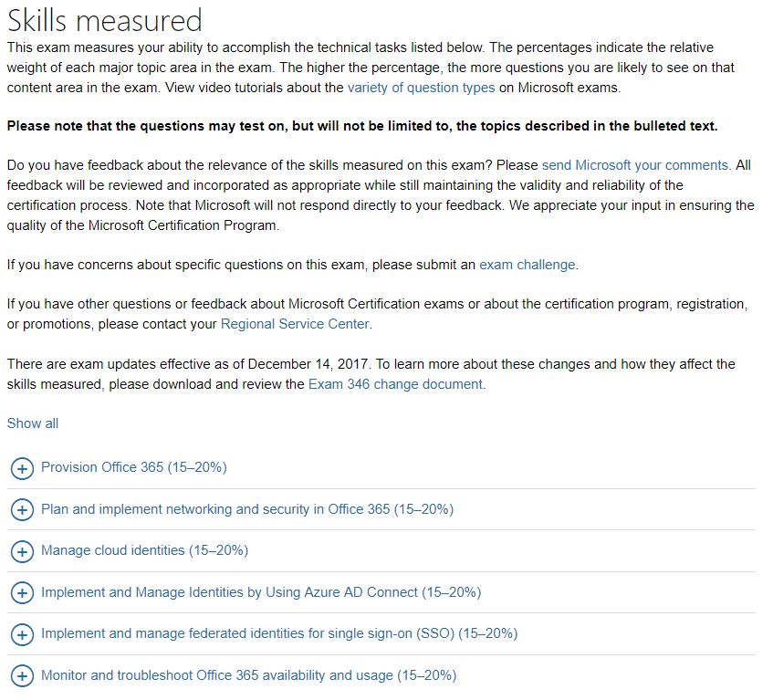773x700 pixels.
Task: Open 'Monitor and troubleshoot Office 365' title text
Action: point(248,675)
